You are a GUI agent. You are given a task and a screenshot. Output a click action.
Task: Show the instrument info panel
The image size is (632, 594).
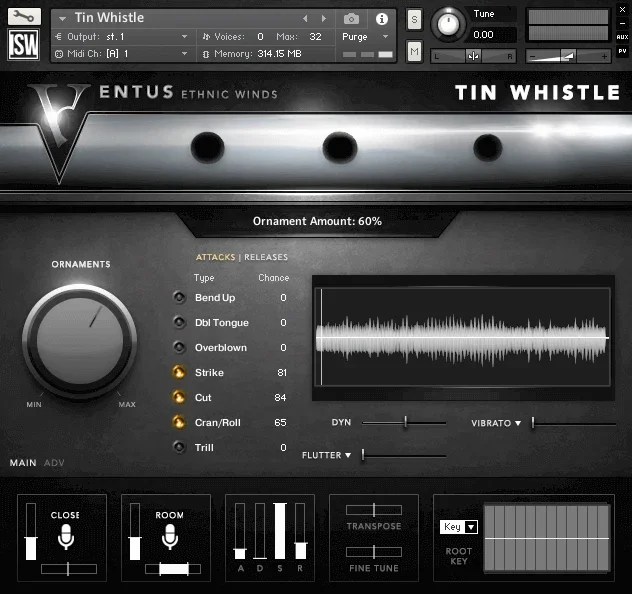[382, 19]
